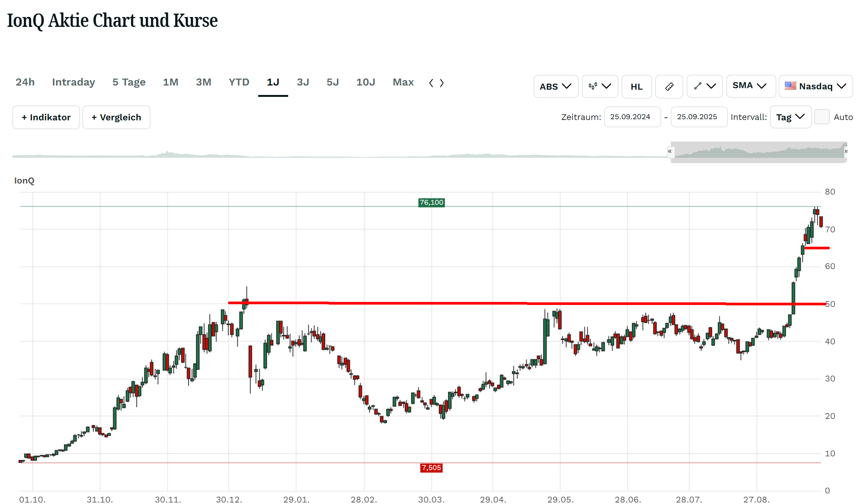Open the candlestick chart type dropdown
The width and height of the screenshot is (861, 504).
[x=600, y=86]
